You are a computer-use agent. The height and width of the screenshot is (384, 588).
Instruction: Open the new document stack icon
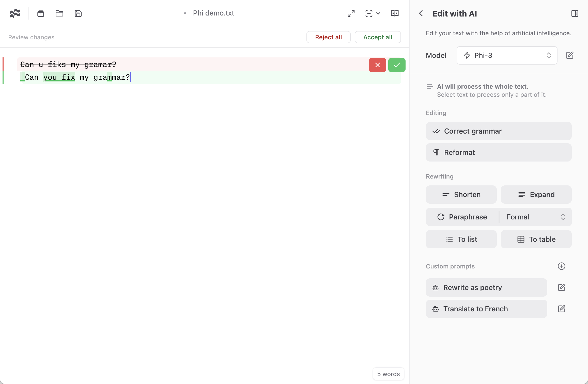41,13
